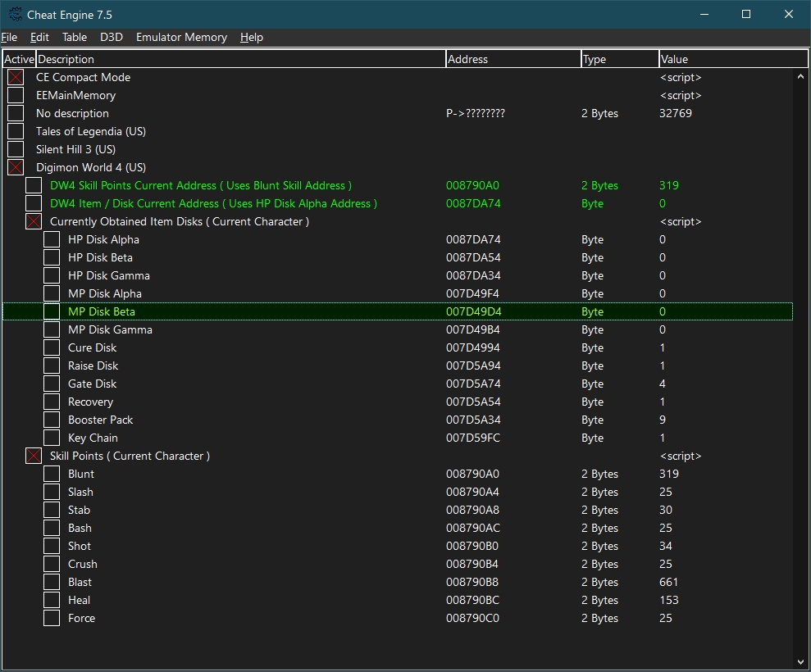The image size is (811, 672).
Task: Open the Table menu
Action: click(75, 37)
